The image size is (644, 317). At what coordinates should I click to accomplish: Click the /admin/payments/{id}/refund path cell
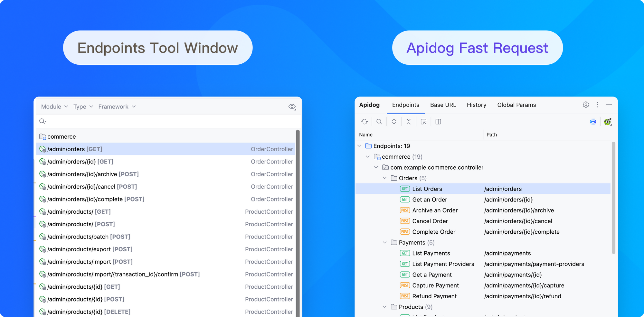[x=523, y=296]
